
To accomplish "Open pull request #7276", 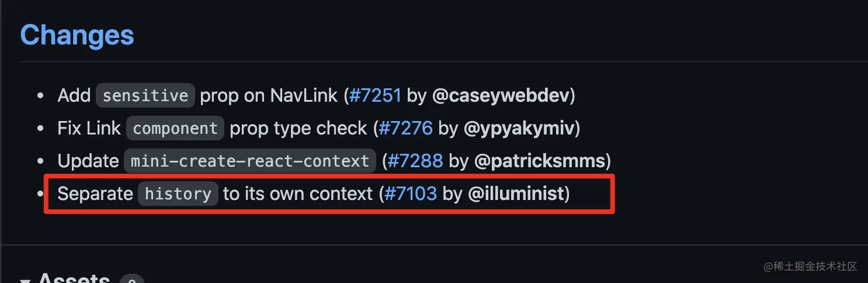I will coord(406,129).
